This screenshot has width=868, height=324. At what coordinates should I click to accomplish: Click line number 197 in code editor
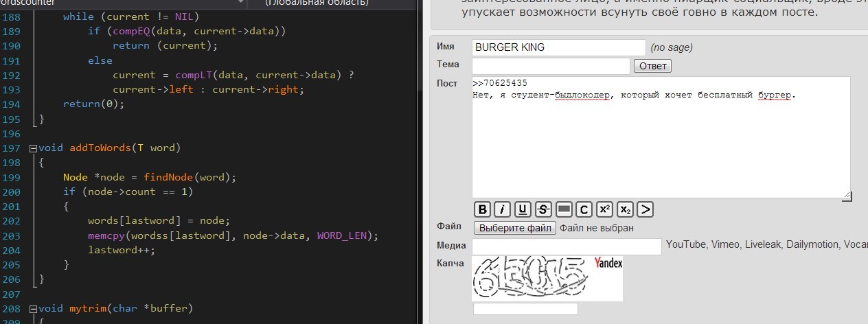(11, 148)
